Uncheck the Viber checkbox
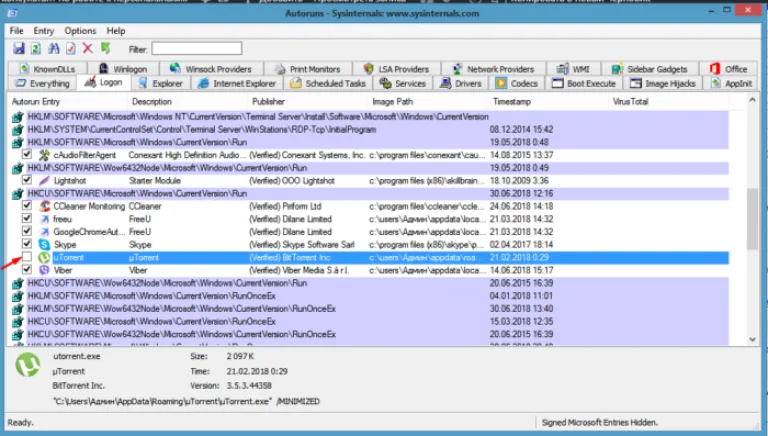 (27, 269)
